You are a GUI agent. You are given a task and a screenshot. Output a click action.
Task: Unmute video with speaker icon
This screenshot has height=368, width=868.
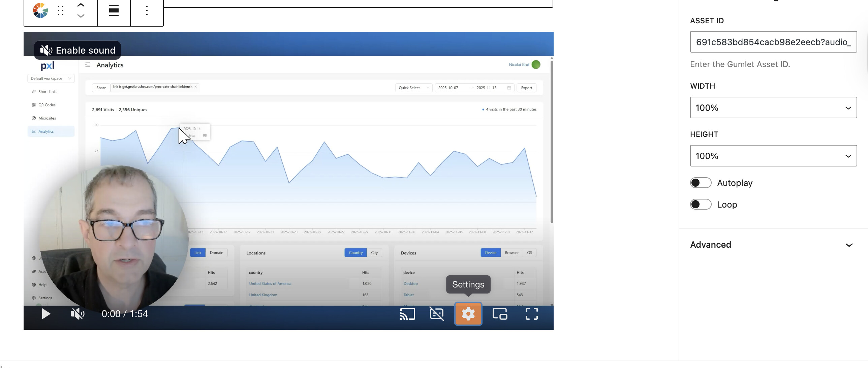click(x=77, y=314)
